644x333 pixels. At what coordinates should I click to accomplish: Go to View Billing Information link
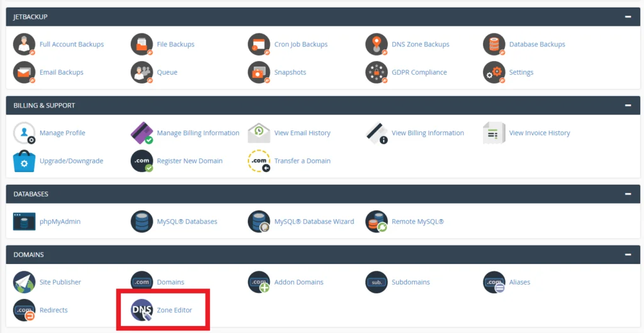tap(428, 133)
